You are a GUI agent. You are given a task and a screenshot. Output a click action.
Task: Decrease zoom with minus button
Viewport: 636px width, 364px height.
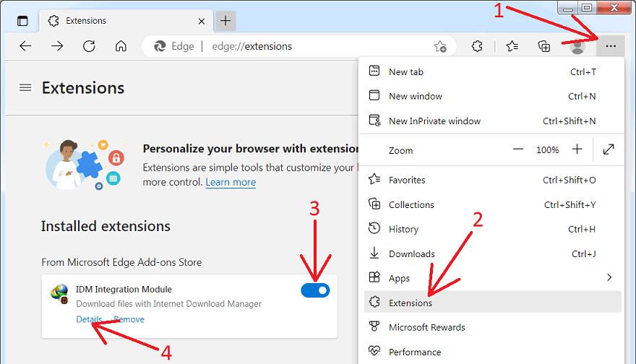518,149
